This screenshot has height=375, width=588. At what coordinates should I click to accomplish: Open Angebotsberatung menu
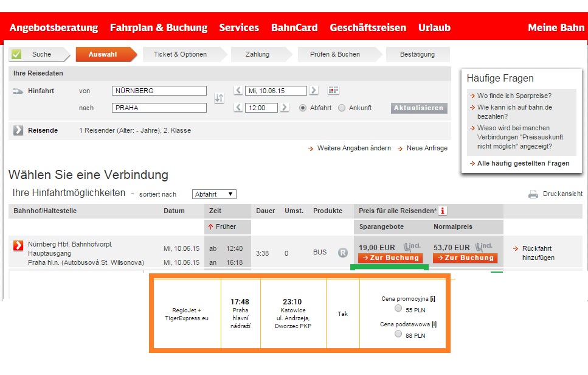(54, 28)
